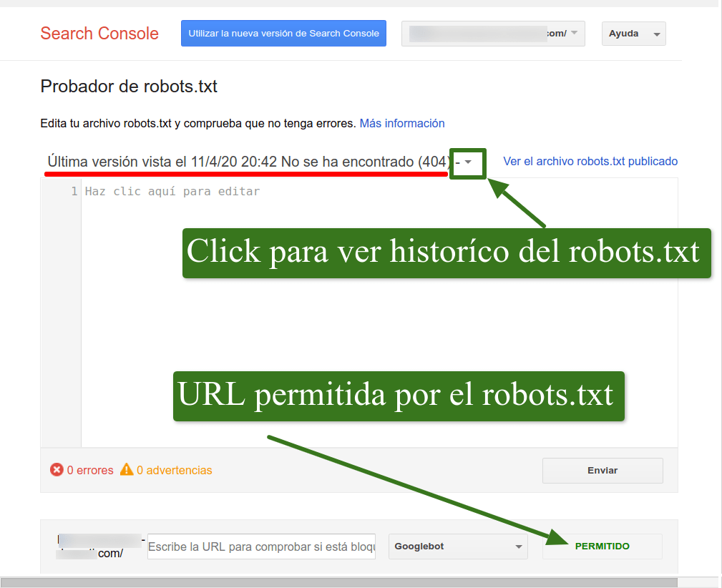Expand the robots.txt version history dropdown
722x588 pixels.
468,162
